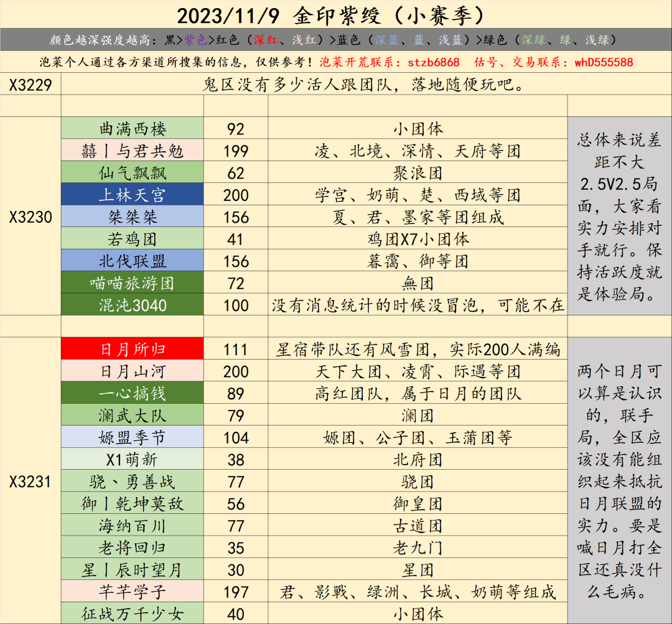The image size is (672, 624).
Task: Click the 囍丨与君共勉 alliance cell
Action: point(133,150)
